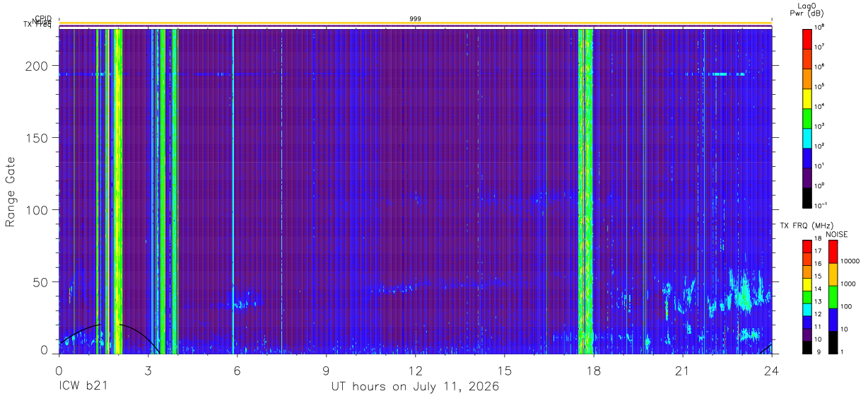This screenshot has height=401, width=868.
Task: Click the x-axis tick label '6'
Action: click(x=237, y=371)
